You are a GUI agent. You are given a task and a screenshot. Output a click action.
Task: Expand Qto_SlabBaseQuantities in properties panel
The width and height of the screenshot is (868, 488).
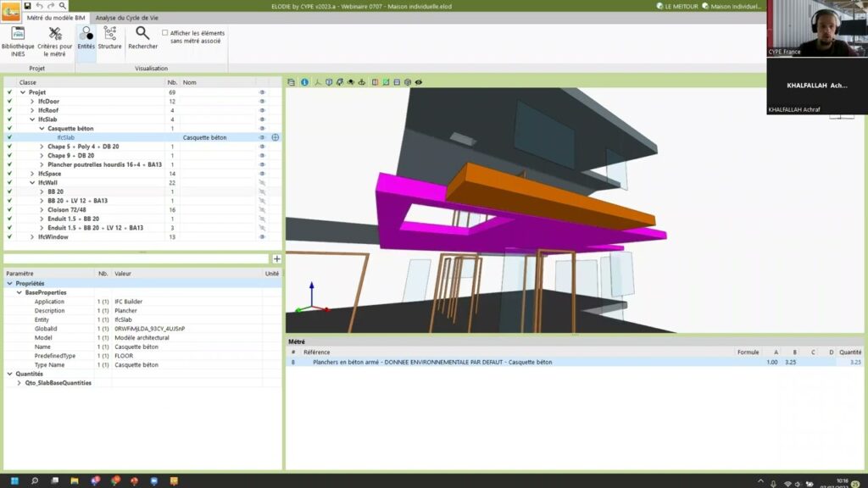19,383
